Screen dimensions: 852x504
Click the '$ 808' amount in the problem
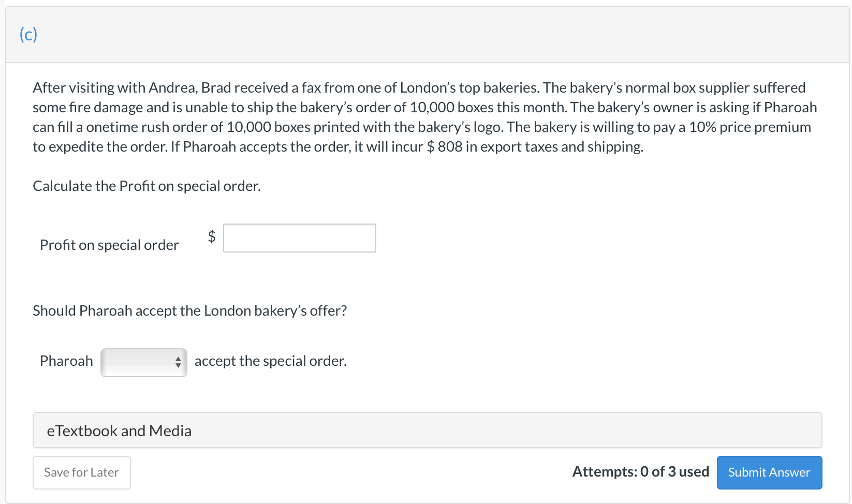tap(444, 147)
